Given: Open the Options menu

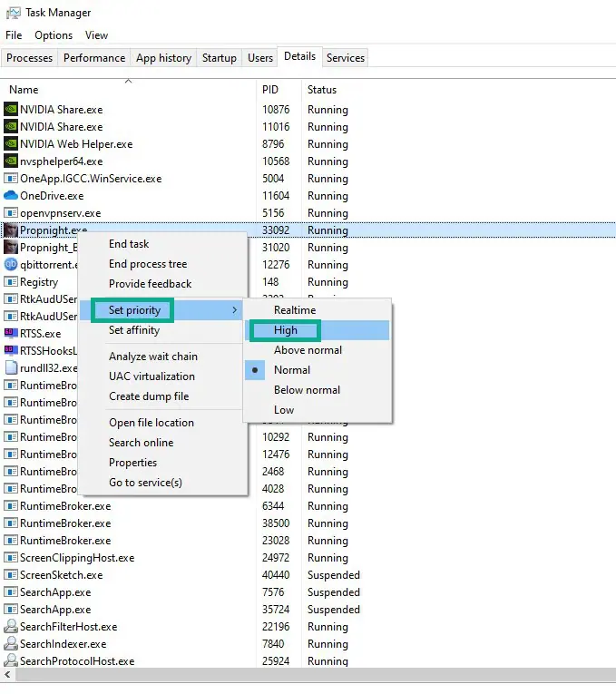Looking at the screenshot, I should (x=54, y=35).
